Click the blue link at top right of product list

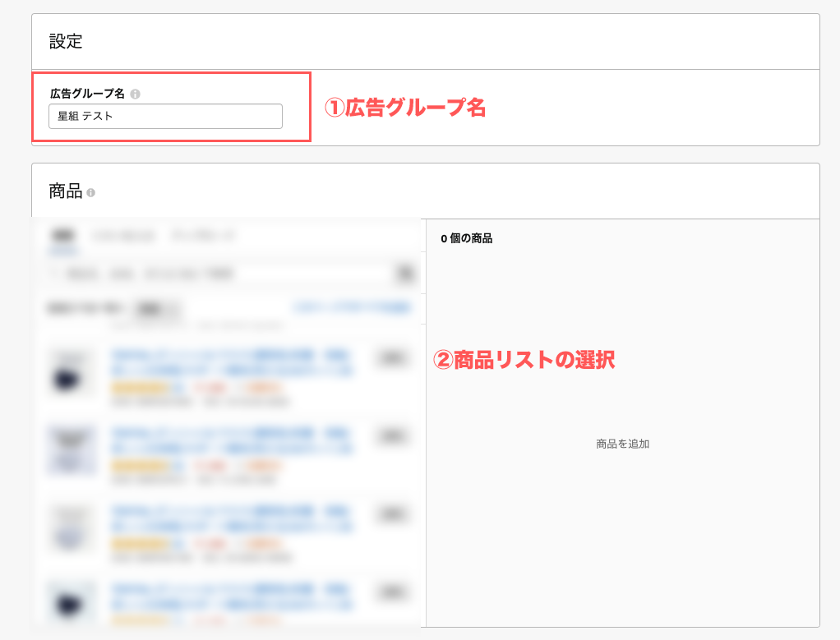click(x=353, y=306)
